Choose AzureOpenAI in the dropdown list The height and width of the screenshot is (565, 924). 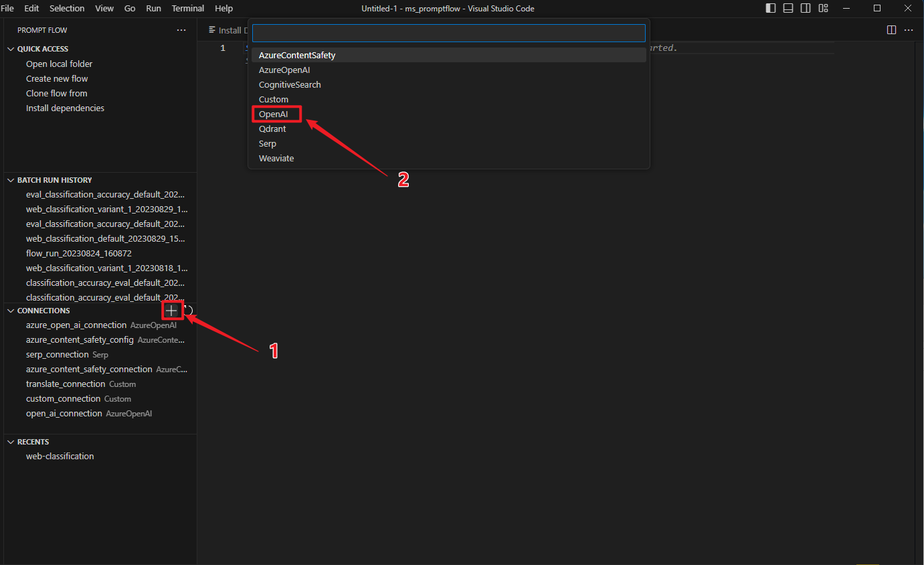tap(284, 70)
